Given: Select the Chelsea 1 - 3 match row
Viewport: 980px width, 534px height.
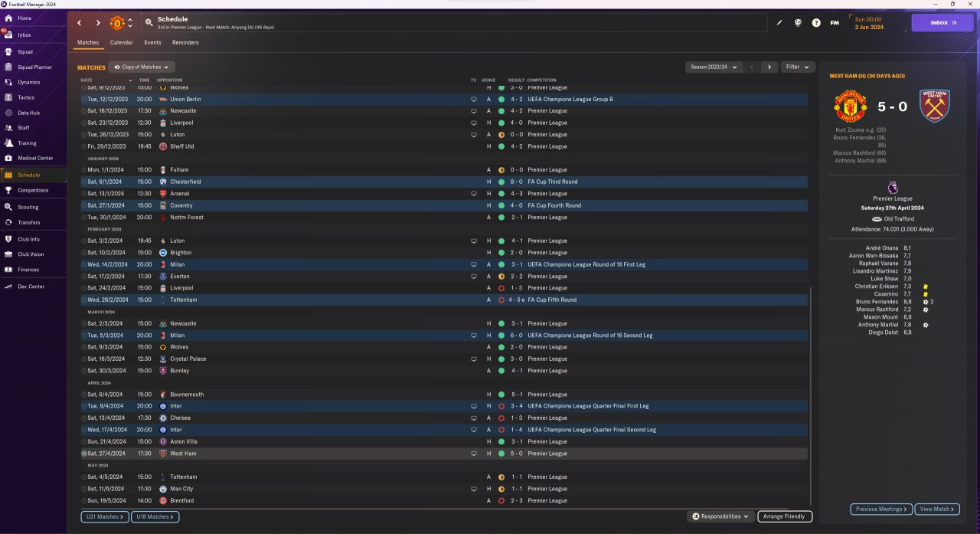Looking at the screenshot, I should (443, 418).
